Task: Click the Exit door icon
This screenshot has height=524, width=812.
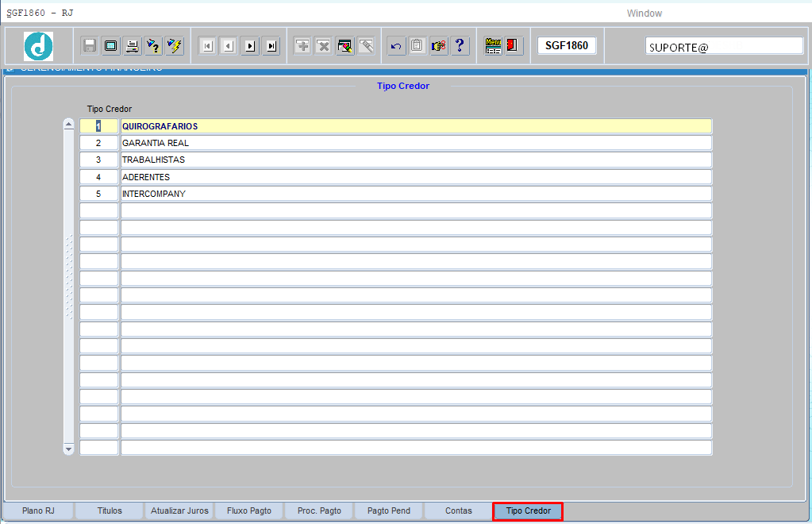Action: [513, 46]
